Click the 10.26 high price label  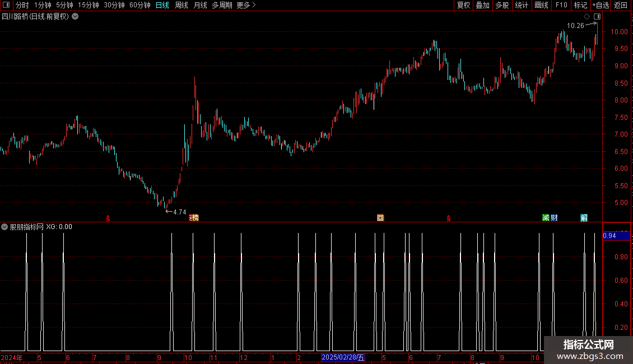[x=575, y=25]
